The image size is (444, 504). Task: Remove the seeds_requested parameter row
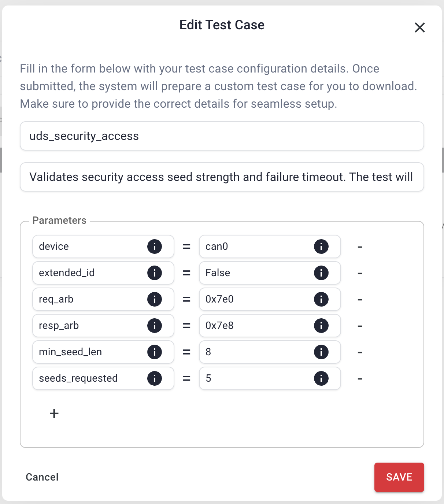click(x=360, y=378)
